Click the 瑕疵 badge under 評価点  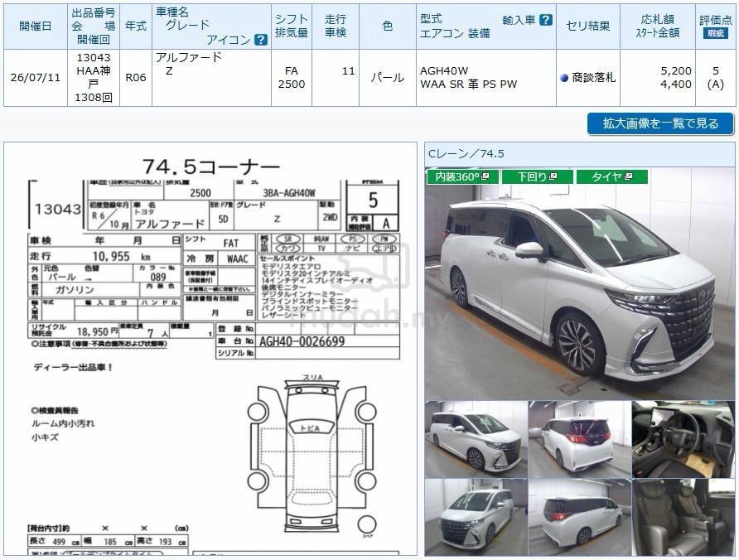[716, 33]
